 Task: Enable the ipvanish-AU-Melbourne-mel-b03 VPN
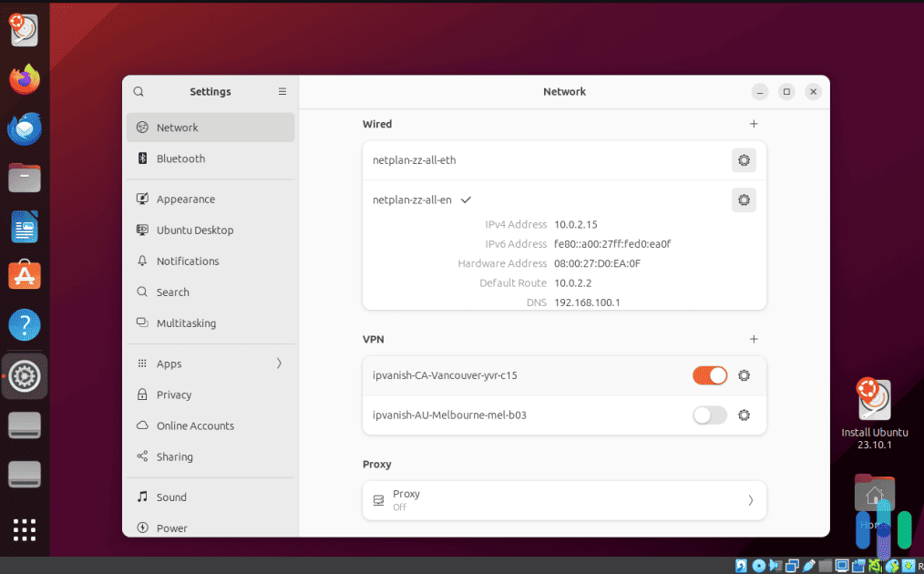pos(709,415)
